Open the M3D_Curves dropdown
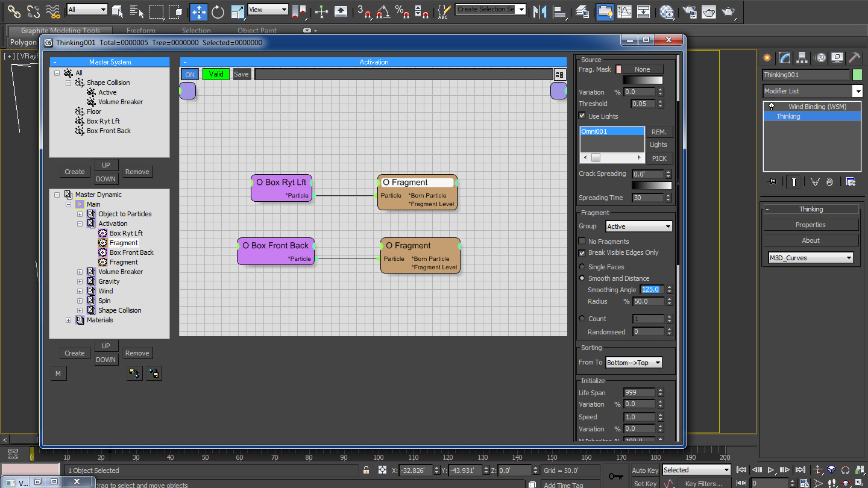The width and height of the screenshot is (868, 488). click(x=811, y=258)
